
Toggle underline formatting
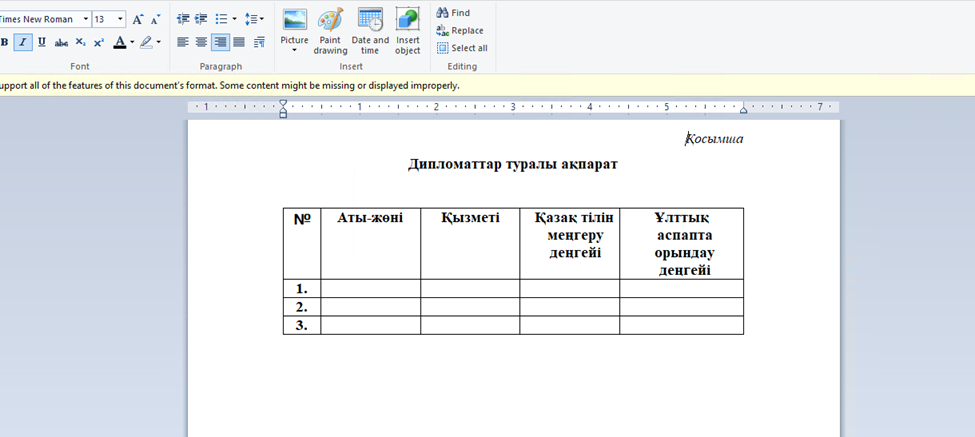42,42
